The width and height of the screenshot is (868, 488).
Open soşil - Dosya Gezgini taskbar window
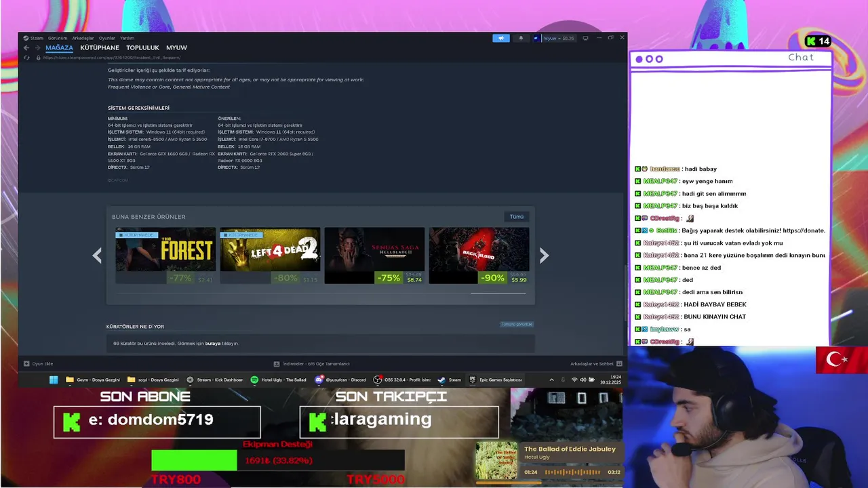pyautogui.click(x=153, y=380)
